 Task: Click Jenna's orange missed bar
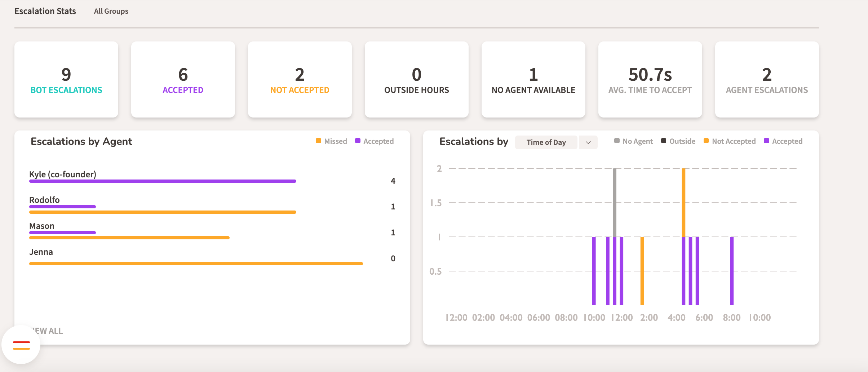click(x=196, y=263)
